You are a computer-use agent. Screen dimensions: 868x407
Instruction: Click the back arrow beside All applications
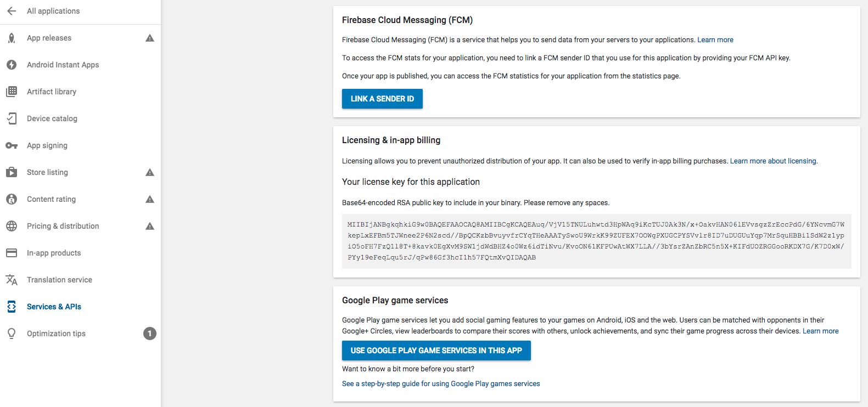(12, 11)
